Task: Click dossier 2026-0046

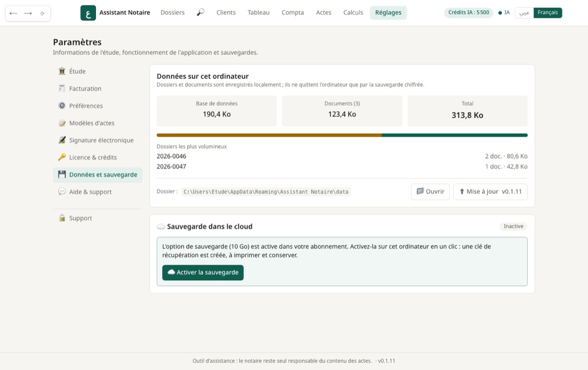Action: [x=171, y=156]
